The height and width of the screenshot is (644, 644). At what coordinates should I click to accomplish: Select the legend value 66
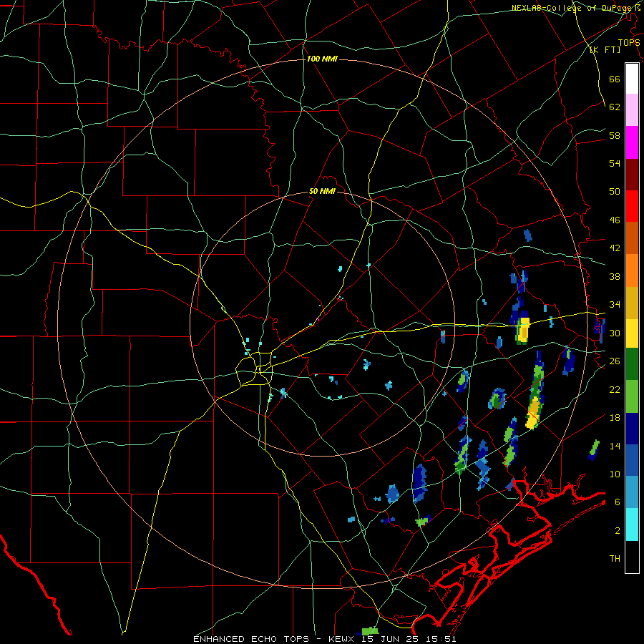click(615, 79)
